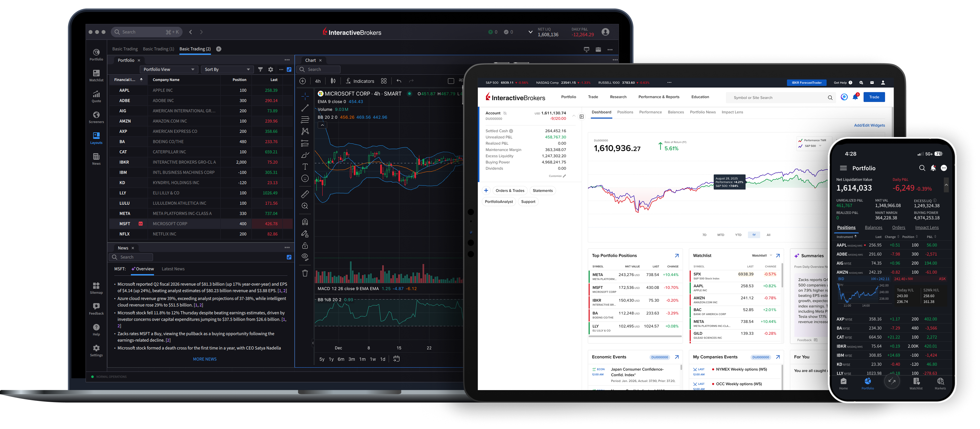Toggle the lock drawings tool
Image resolution: width=980 pixels, height=429 pixels.
click(x=305, y=246)
